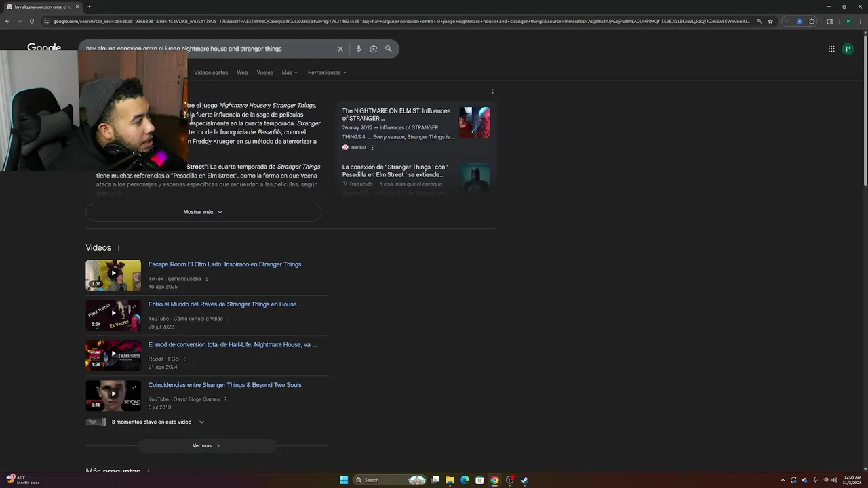Open Chrome three-dot menu

860,21
